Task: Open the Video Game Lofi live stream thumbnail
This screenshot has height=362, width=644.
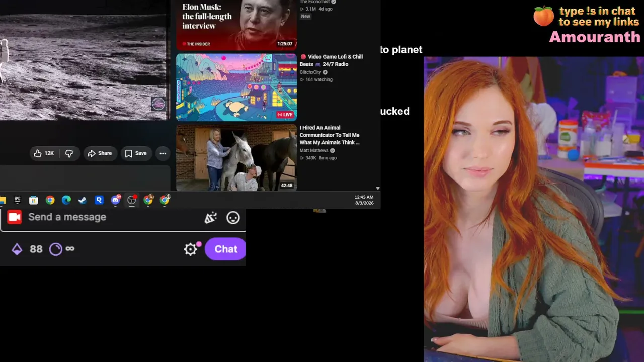Action: pos(236,87)
